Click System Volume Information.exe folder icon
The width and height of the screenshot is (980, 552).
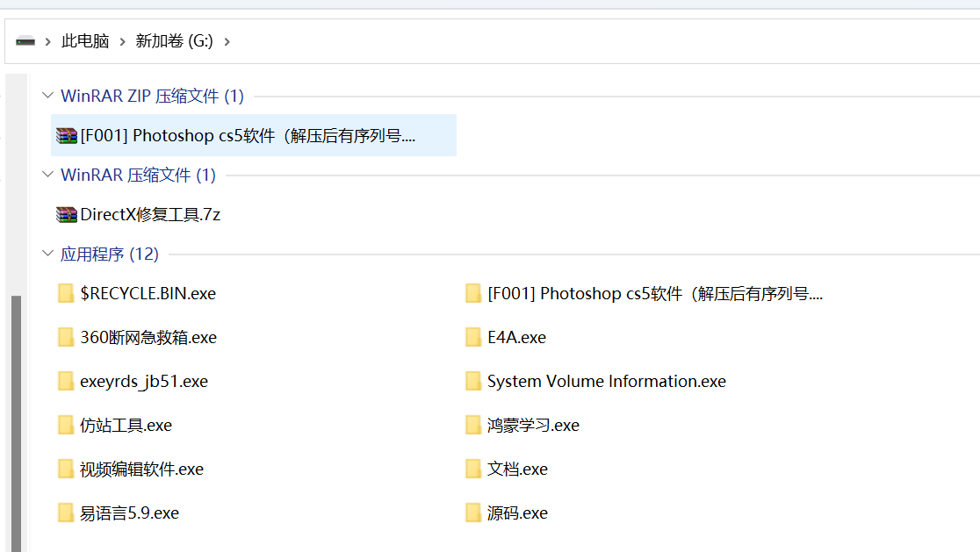(473, 381)
